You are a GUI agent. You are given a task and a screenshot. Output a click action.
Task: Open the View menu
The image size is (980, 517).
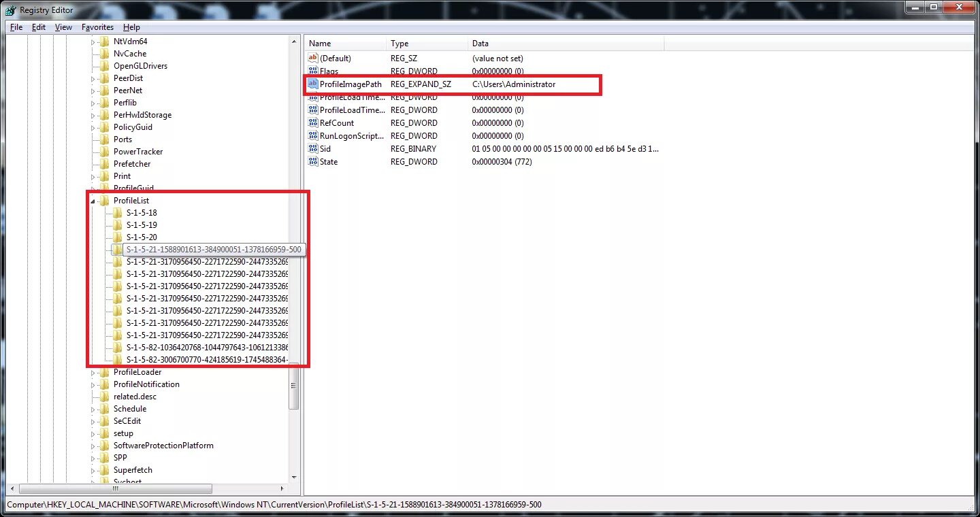click(63, 27)
